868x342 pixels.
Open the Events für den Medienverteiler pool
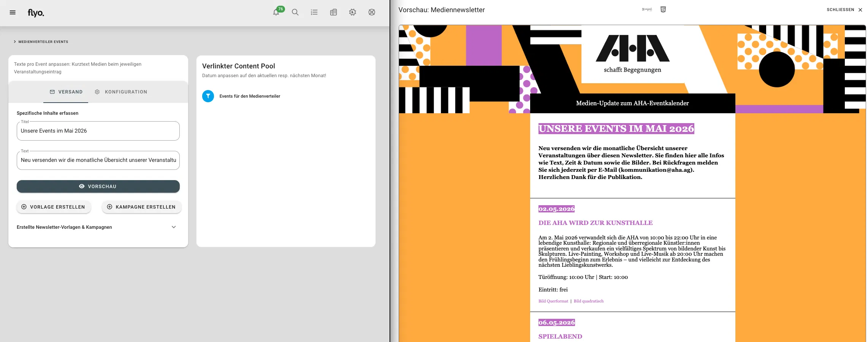click(x=250, y=96)
